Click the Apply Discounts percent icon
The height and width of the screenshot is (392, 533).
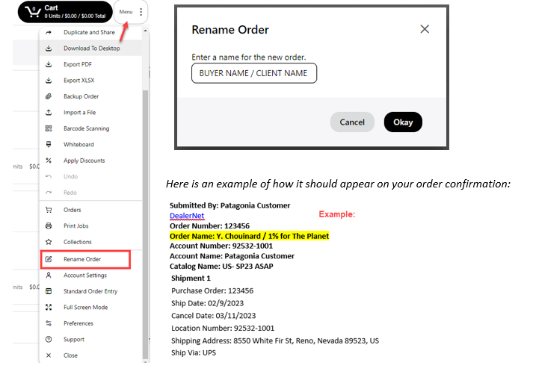(49, 161)
